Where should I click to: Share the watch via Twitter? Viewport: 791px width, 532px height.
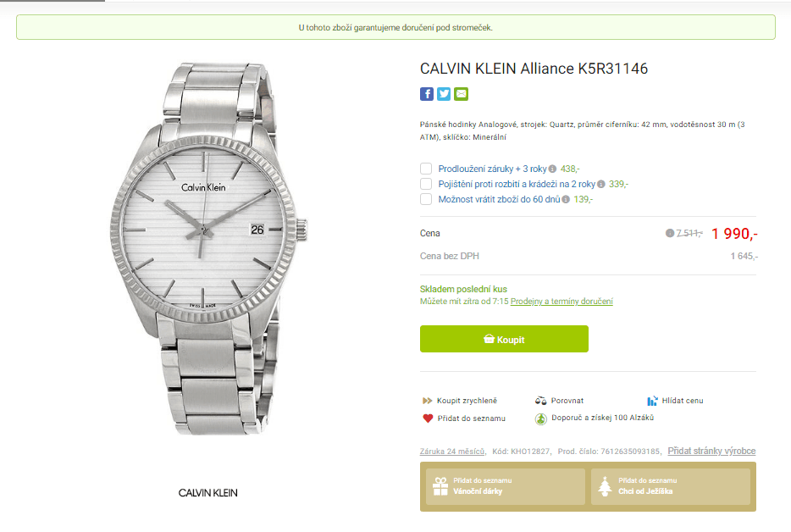444,94
